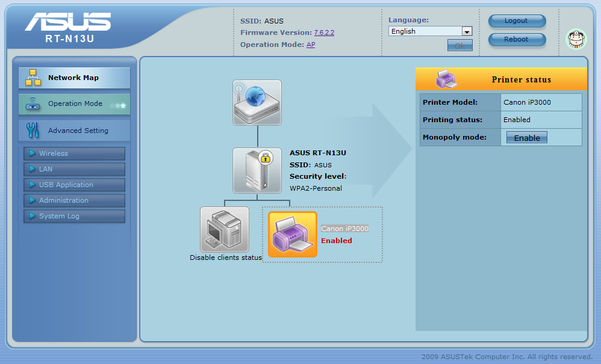Open the Wireless settings menu
The image size is (601, 364).
[74, 153]
